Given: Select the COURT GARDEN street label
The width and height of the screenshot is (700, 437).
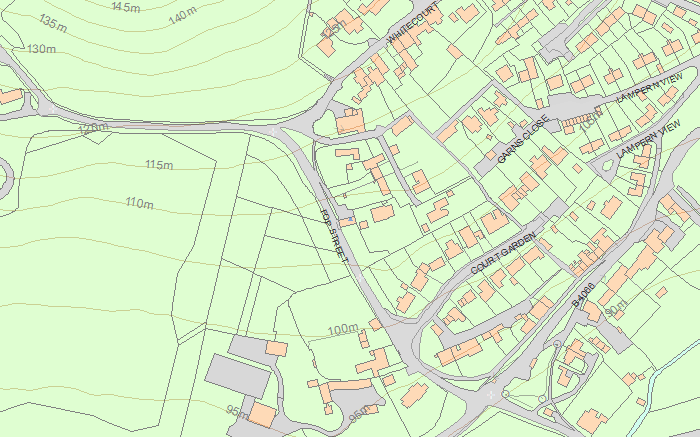Looking at the screenshot, I should (x=503, y=254).
